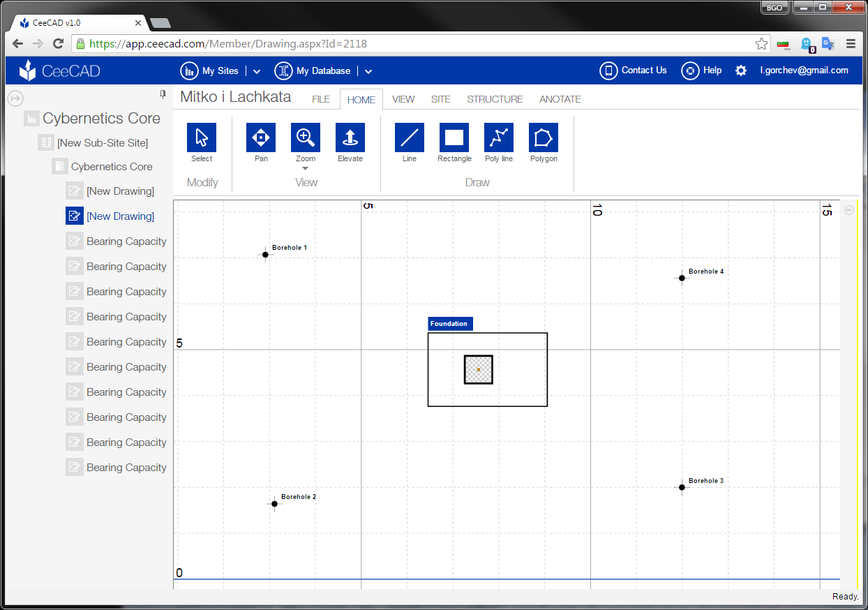The height and width of the screenshot is (610, 868).
Task: Click the Borehole 3 marker
Action: tap(682, 487)
